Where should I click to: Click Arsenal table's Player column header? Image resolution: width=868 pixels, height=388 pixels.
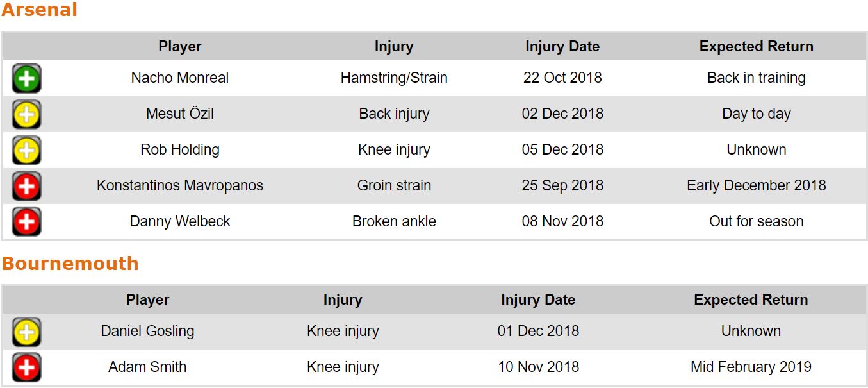(x=180, y=47)
